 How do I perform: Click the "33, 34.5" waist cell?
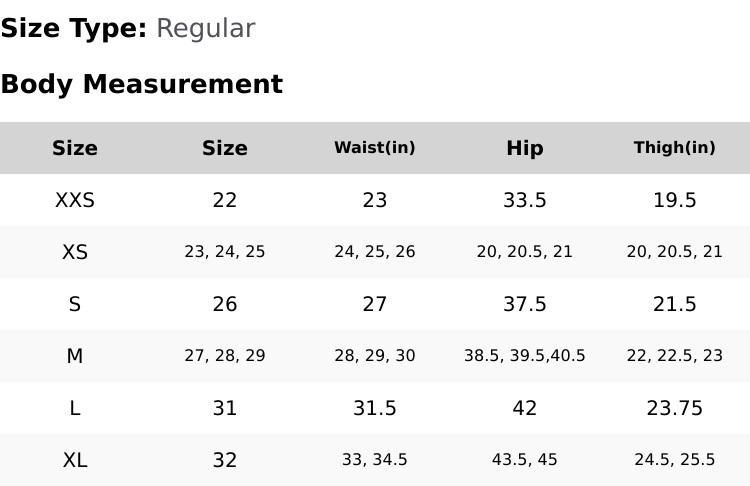[x=375, y=460]
